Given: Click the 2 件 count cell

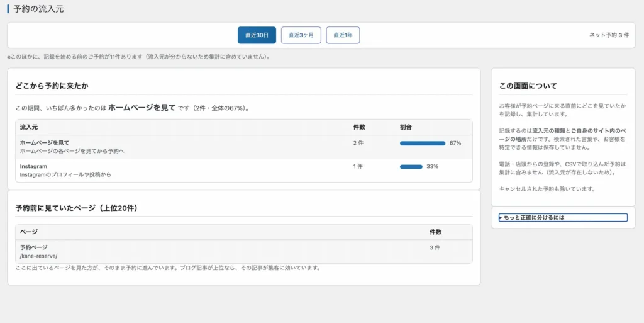Looking at the screenshot, I should point(358,143).
